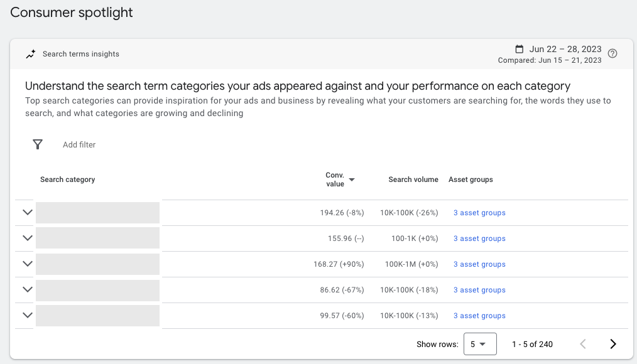Click search volume 10K-100K (-13%)
637x364 pixels.
click(409, 316)
